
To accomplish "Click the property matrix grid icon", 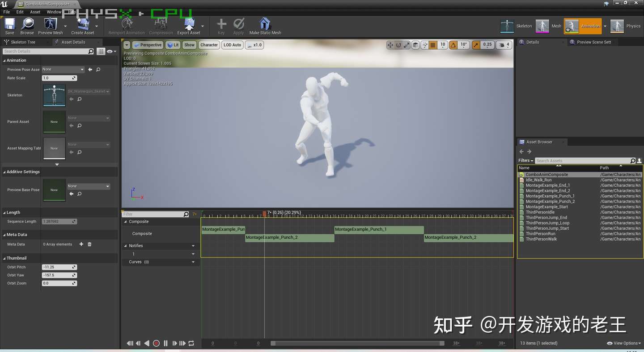I will [x=101, y=52].
